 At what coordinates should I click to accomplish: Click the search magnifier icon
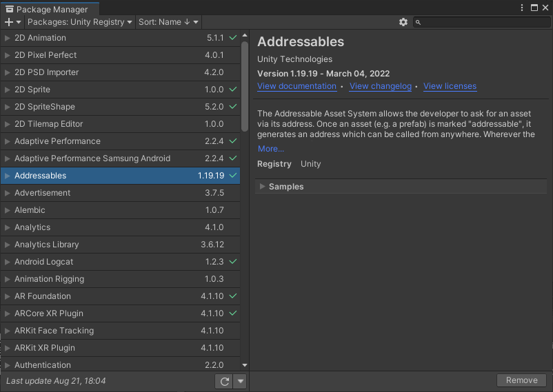click(418, 22)
